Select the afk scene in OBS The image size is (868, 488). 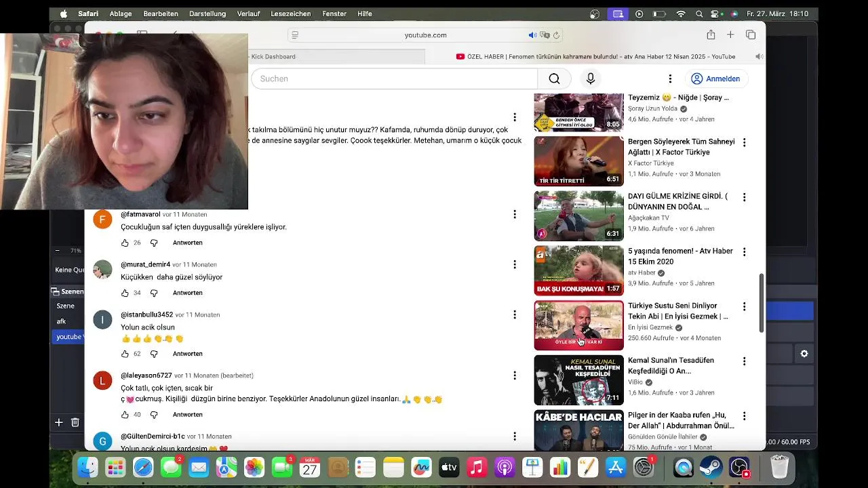pos(61,321)
